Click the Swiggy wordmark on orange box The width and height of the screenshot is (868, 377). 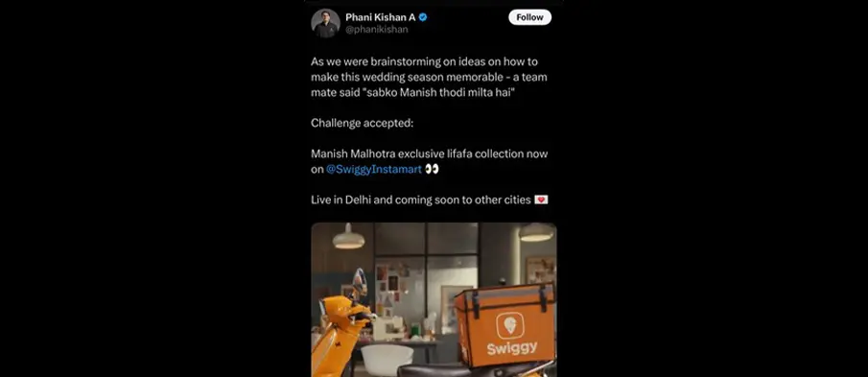point(512,348)
